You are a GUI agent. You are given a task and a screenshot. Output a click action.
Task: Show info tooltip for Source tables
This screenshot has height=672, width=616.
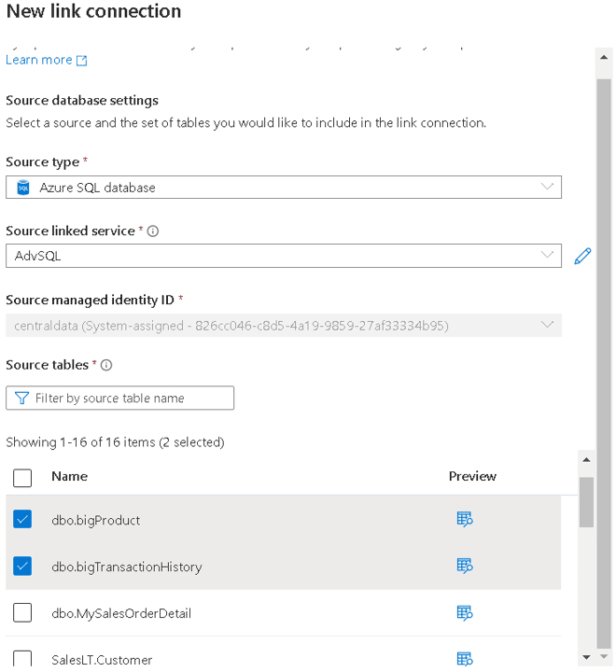coord(106,365)
